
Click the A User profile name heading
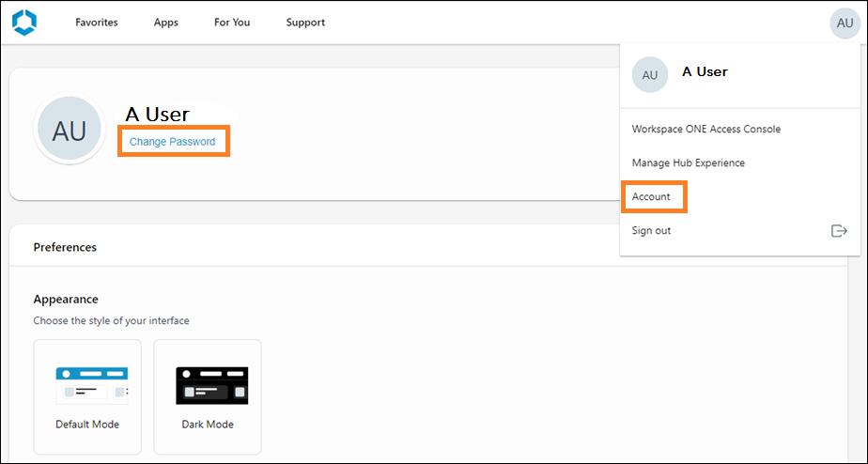click(x=157, y=114)
